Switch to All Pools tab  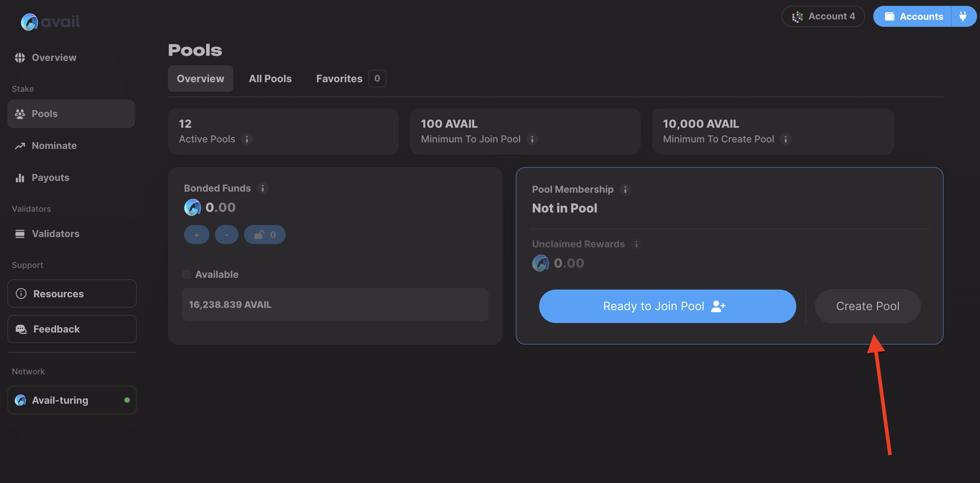pyautogui.click(x=270, y=79)
